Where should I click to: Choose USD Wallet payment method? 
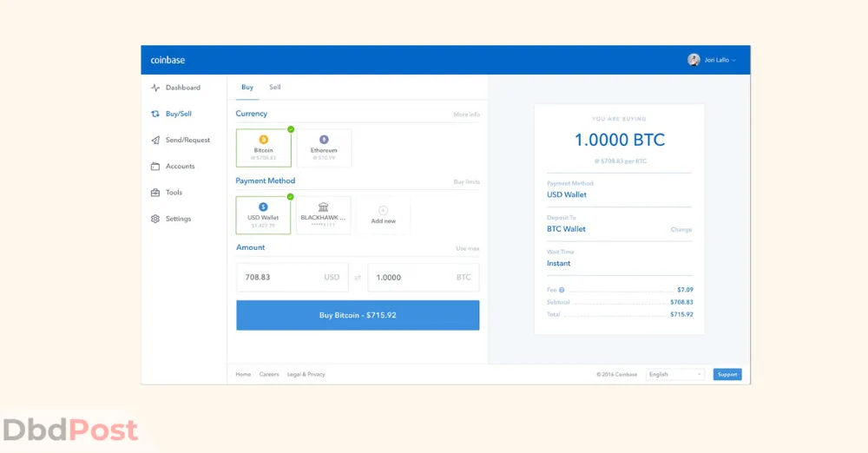(263, 215)
